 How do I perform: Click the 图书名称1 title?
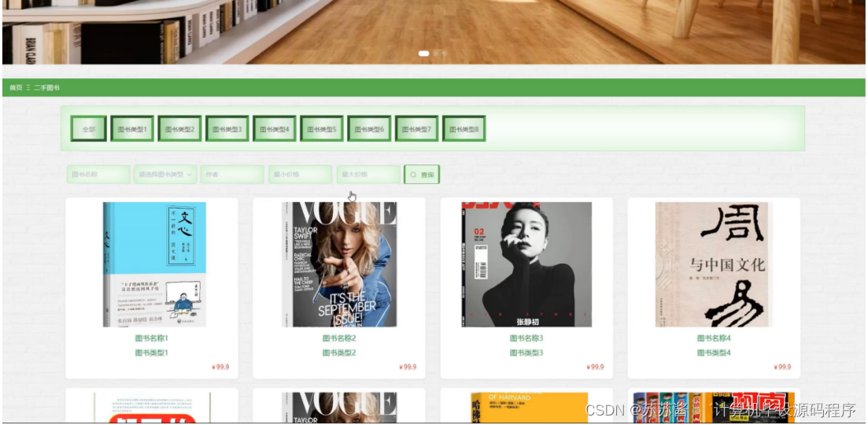coord(152,338)
